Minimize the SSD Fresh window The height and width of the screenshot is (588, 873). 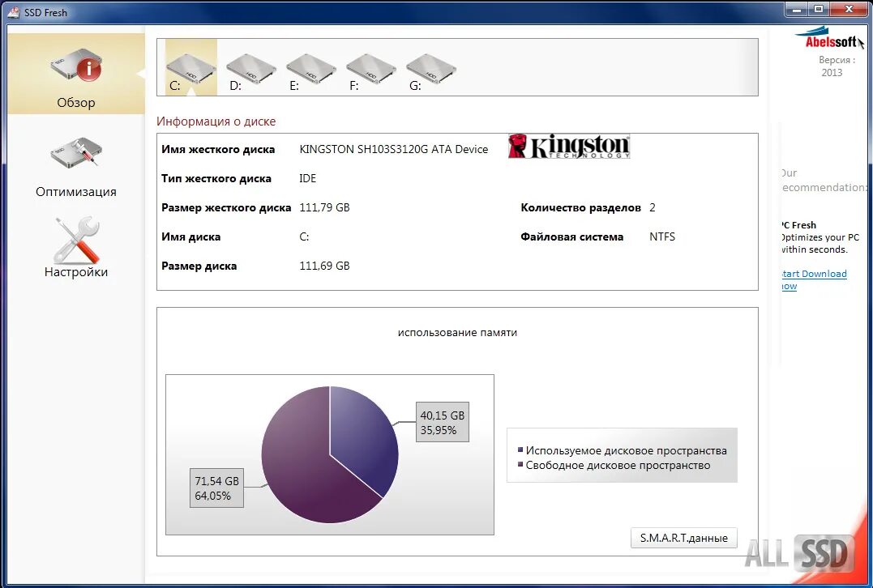(798, 10)
